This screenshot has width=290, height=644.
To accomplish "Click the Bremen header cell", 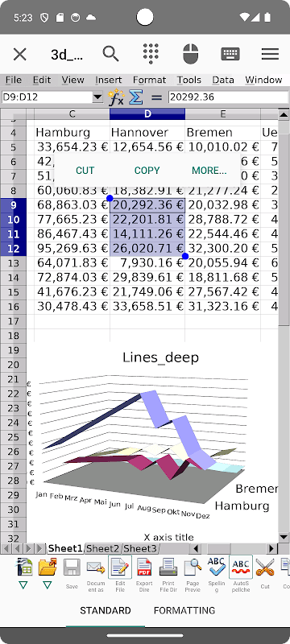I will pos(222,133).
